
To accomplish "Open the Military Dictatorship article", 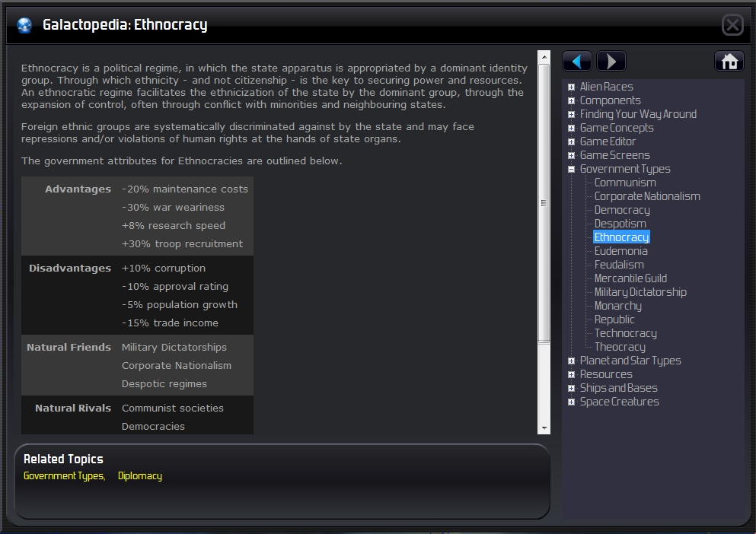I will (640, 291).
